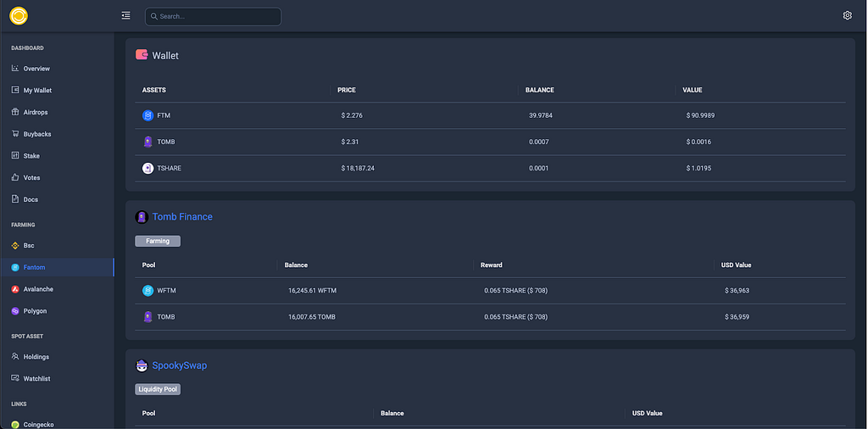868x429 pixels.
Task: Sort wallet by PRICE column header
Action: pos(347,90)
